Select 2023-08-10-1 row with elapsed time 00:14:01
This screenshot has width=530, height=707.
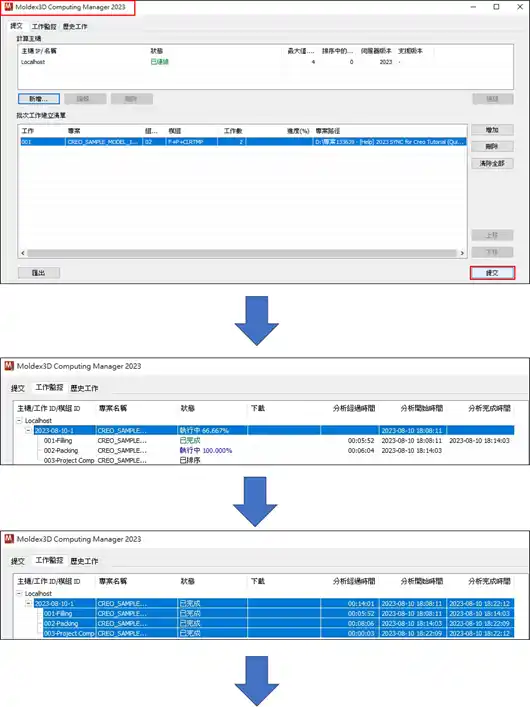(x=274, y=603)
